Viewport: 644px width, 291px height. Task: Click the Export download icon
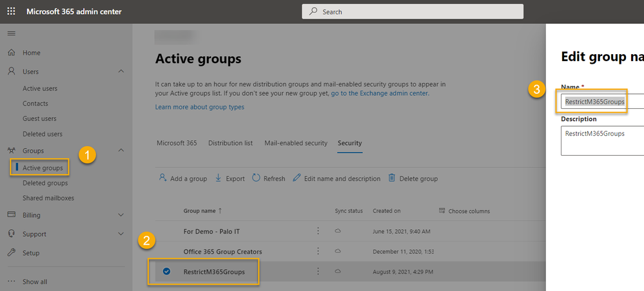[x=219, y=178]
